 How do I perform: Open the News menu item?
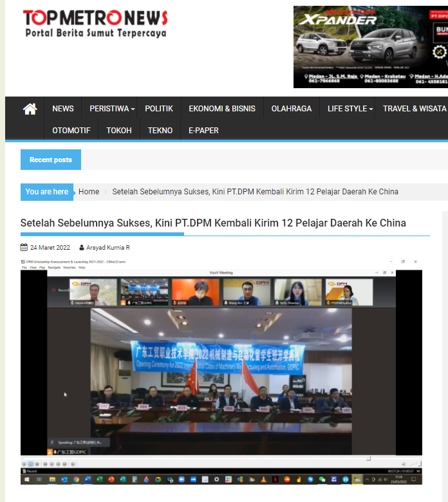pyautogui.click(x=63, y=109)
